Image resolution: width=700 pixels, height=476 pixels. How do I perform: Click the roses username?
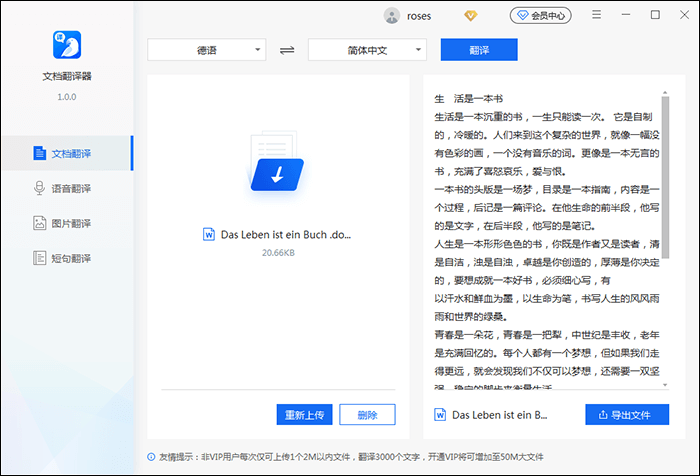(419, 16)
